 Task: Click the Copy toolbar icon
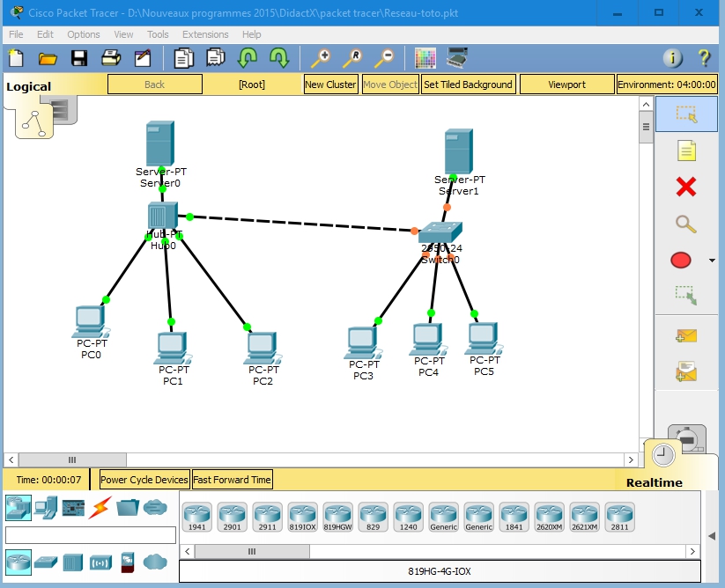tap(183, 59)
